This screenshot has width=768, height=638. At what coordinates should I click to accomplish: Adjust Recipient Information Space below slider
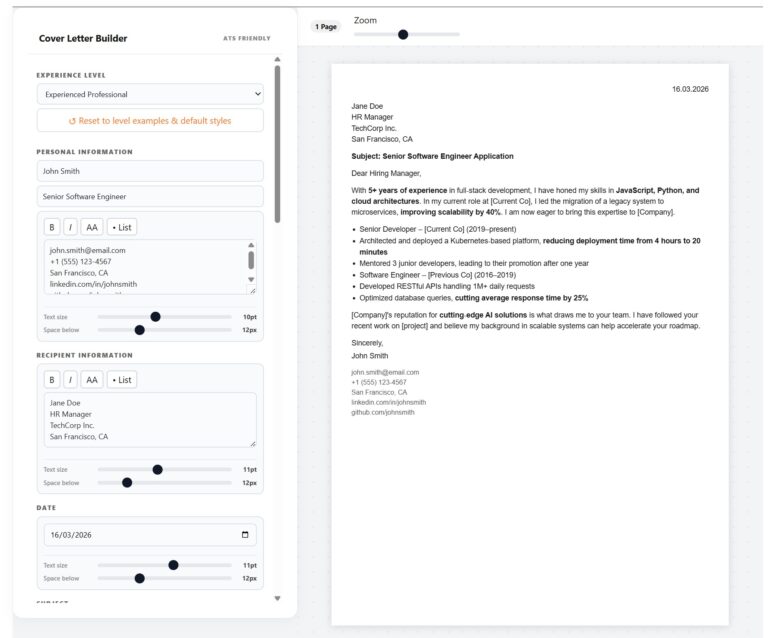point(127,482)
